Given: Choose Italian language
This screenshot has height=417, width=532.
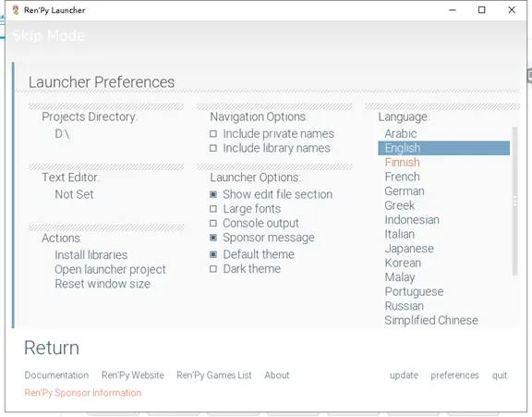Looking at the screenshot, I should (399, 234).
